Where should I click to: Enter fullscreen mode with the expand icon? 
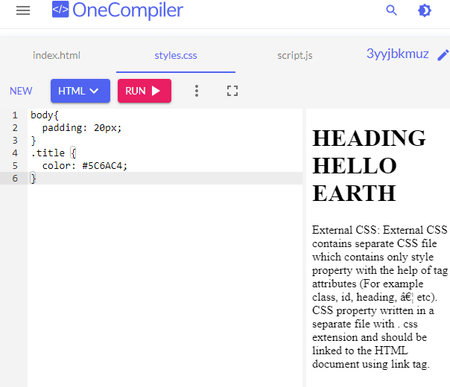click(232, 91)
